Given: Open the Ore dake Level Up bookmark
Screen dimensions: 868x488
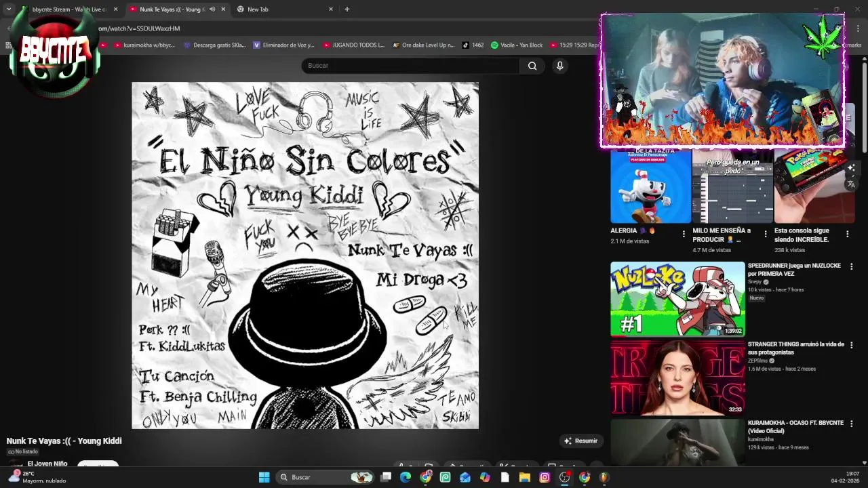Looking at the screenshot, I should (x=424, y=45).
